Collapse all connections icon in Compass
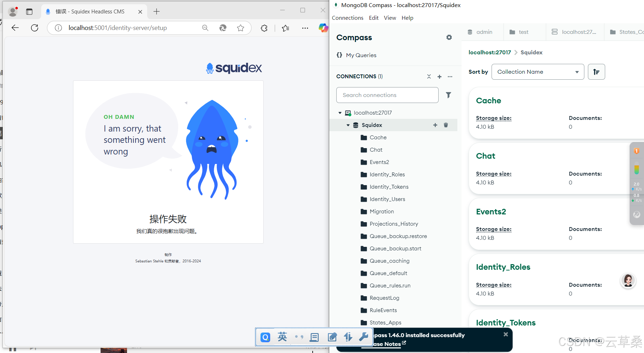 (x=429, y=77)
